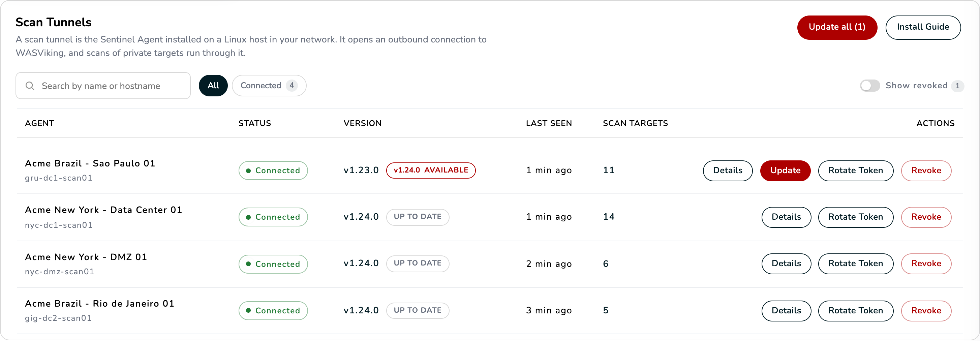The image size is (980, 341).
Task: Open the Install Guide
Action: 923,27
